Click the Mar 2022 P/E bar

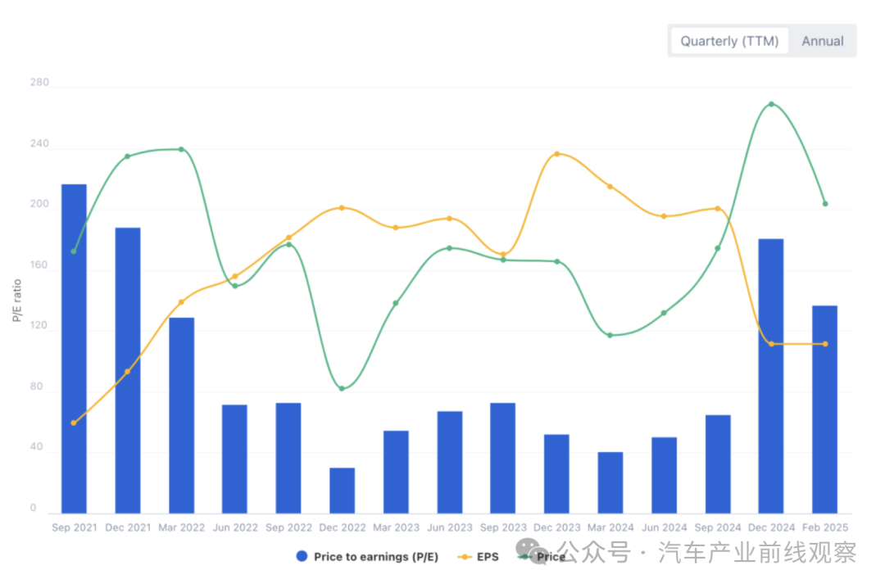pyautogui.click(x=182, y=415)
